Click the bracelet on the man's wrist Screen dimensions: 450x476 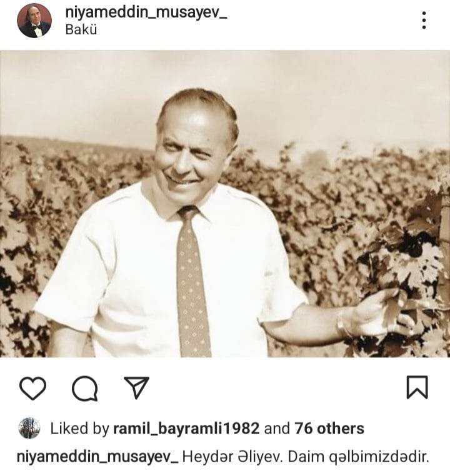(344, 324)
